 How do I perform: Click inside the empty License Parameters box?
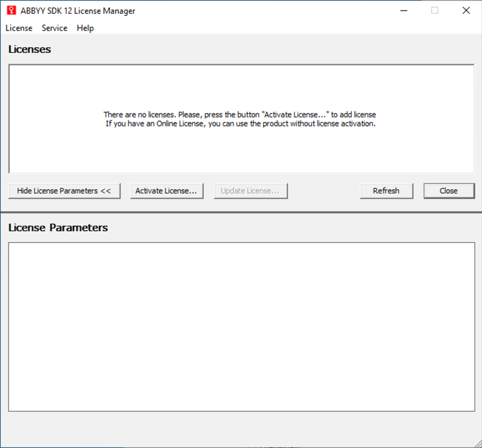[x=242, y=327]
